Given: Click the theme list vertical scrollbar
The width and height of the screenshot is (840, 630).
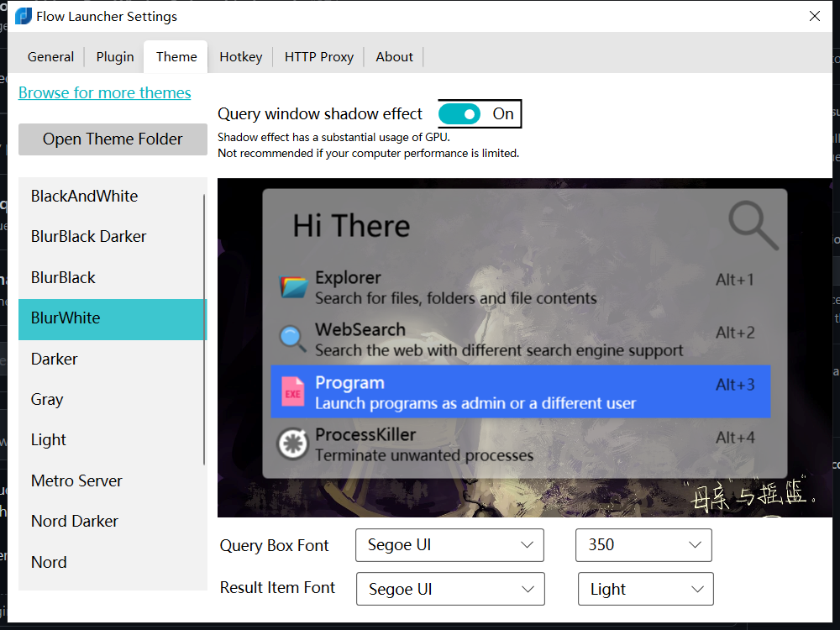Looking at the screenshot, I should [x=205, y=329].
